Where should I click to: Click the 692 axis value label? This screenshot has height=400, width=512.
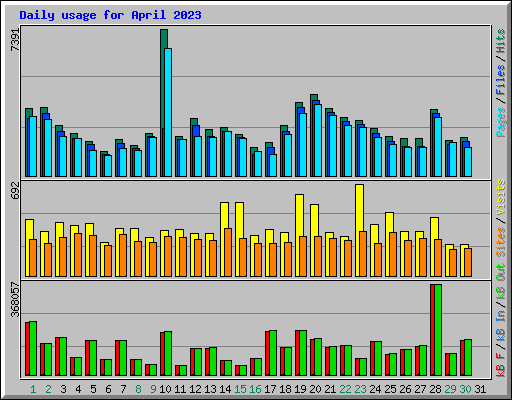15,190
